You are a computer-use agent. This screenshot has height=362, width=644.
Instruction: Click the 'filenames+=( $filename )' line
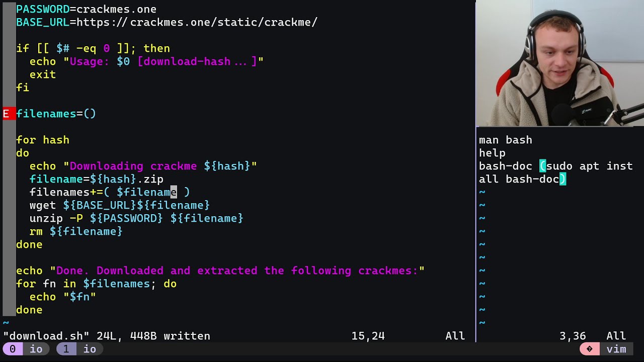tap(110, 192)
